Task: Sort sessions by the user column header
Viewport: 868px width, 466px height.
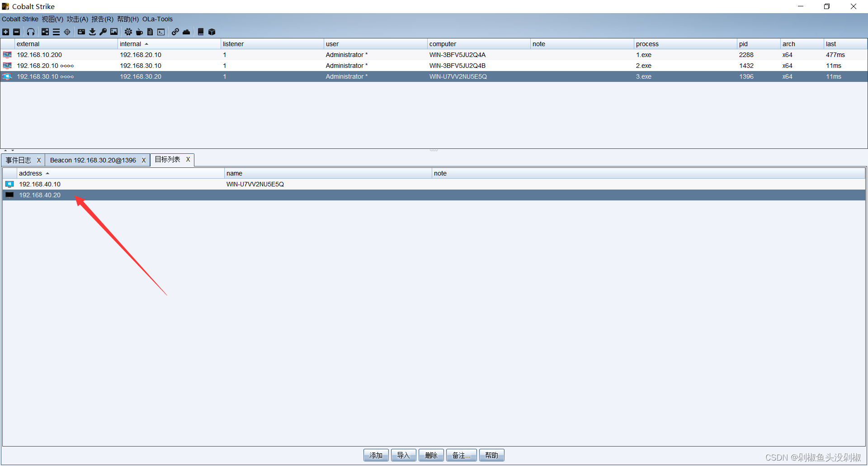Action: click(375, 44)
